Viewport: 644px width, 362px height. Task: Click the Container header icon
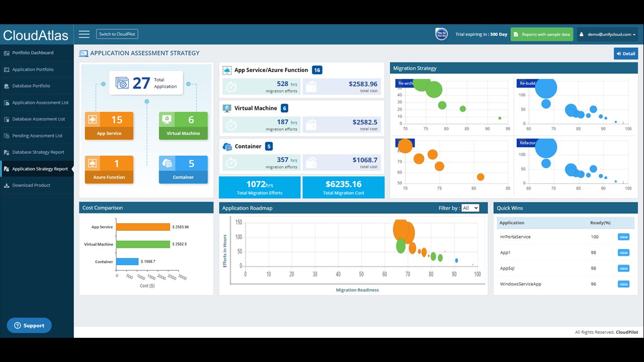[227, 146]
